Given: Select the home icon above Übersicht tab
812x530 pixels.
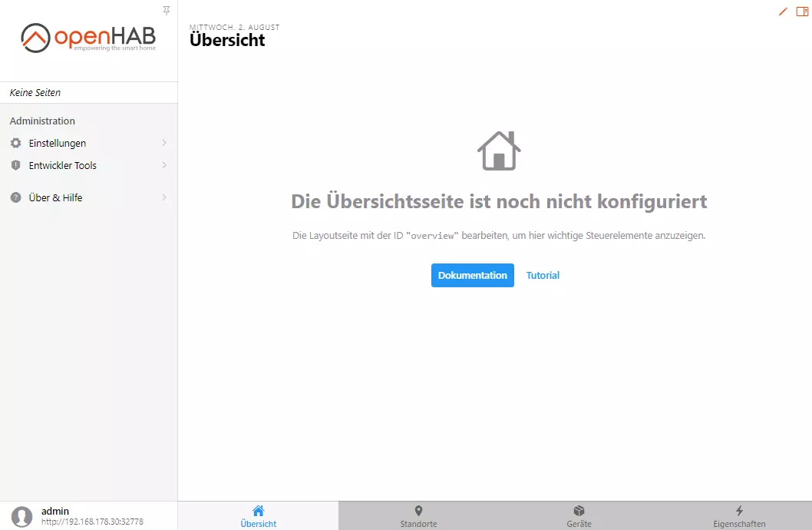Looking at the screenshot, I should (x=258, y=509).
